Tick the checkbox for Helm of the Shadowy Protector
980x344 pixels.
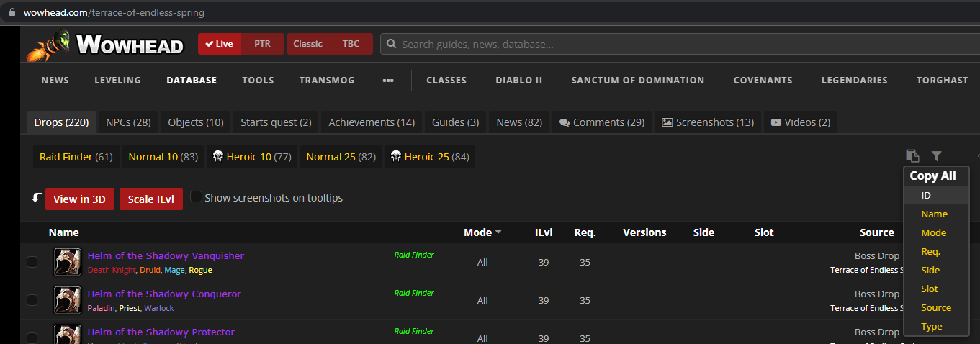[32, 338]
